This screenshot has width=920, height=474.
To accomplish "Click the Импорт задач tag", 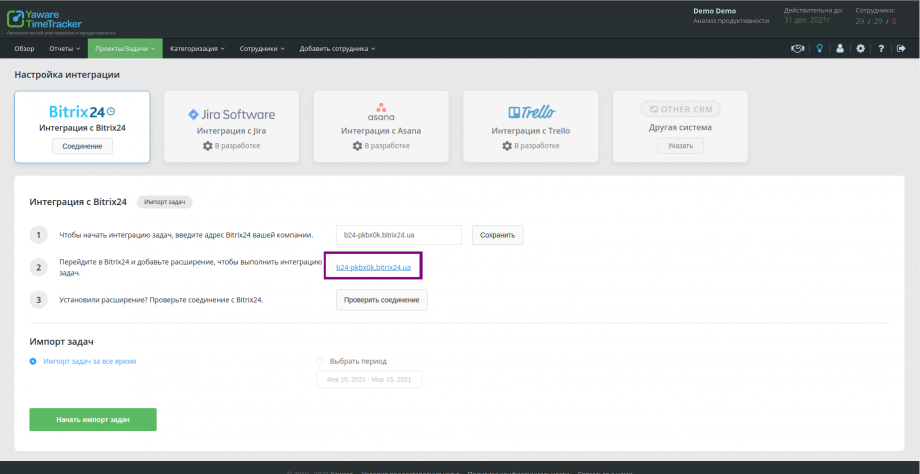I will (165, 202).
